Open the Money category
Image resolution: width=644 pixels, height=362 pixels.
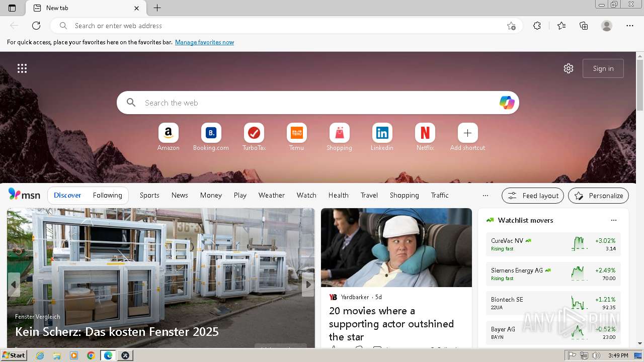(x=211, y=195)
